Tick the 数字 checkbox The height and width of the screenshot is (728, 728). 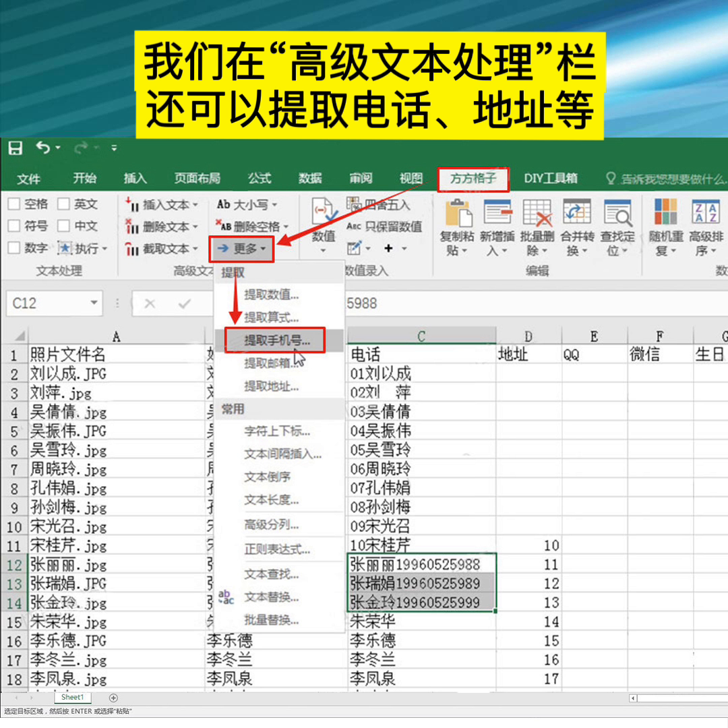click(x=14, y=247)
